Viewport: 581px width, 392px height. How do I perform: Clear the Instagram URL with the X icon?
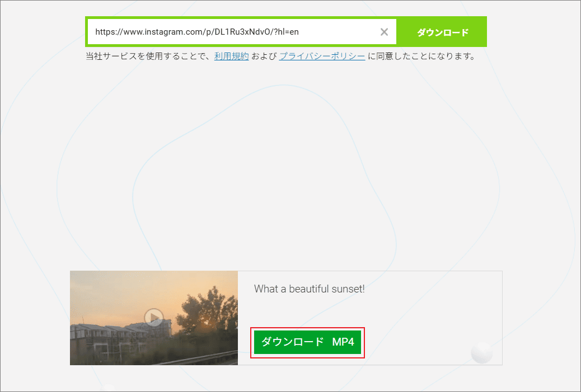coord(384,32)
